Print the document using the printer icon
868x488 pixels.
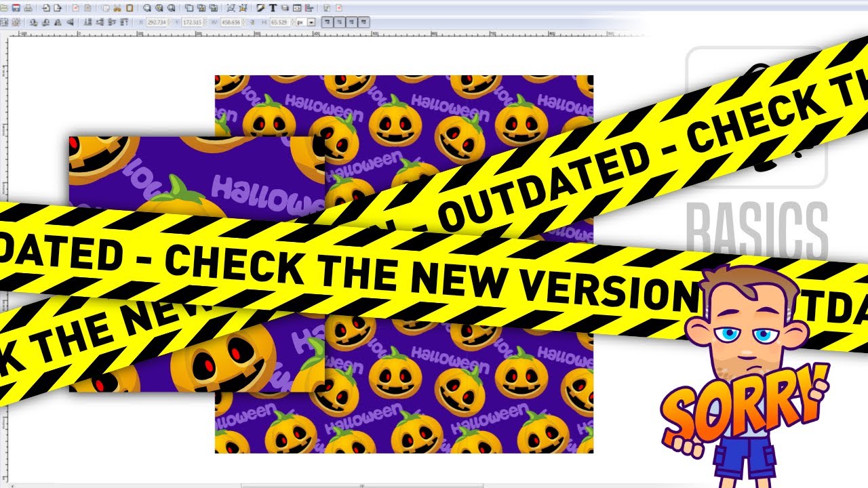(x=28, y=8)
